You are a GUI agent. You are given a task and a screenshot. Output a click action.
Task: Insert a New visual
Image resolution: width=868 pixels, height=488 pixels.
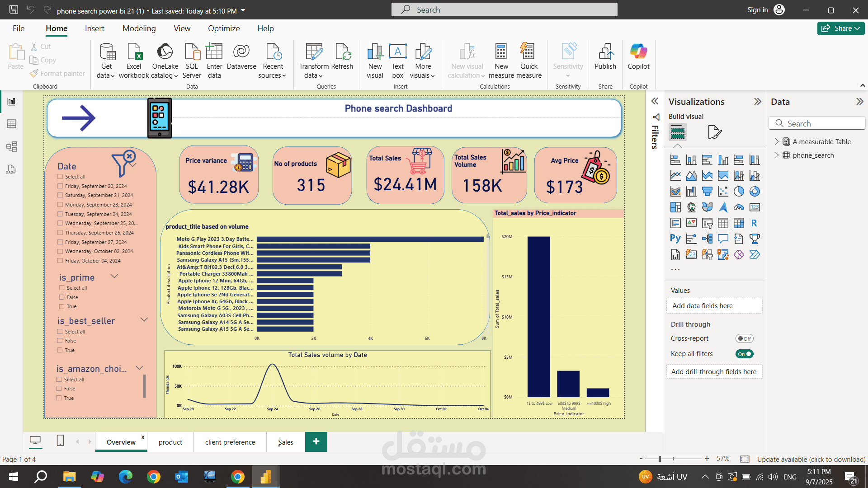click(x=375, y=61)
